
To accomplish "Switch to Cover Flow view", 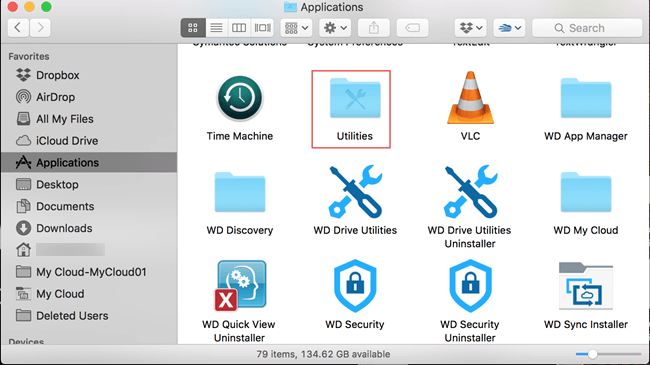I will click(x=262, y=28).
